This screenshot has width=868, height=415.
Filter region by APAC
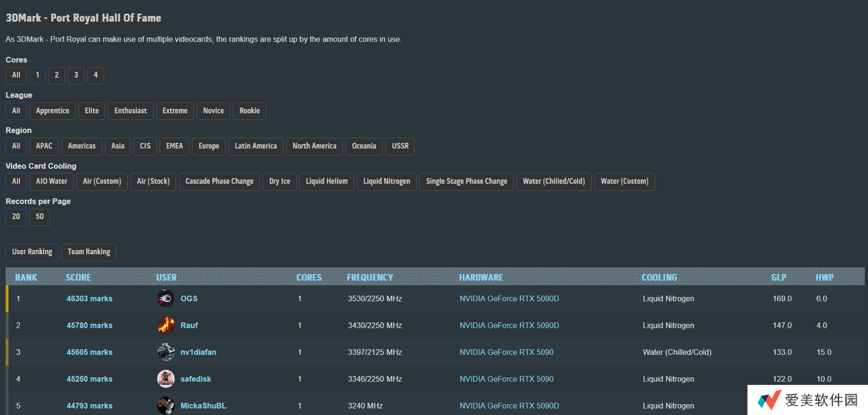click(x=44, y=146)
